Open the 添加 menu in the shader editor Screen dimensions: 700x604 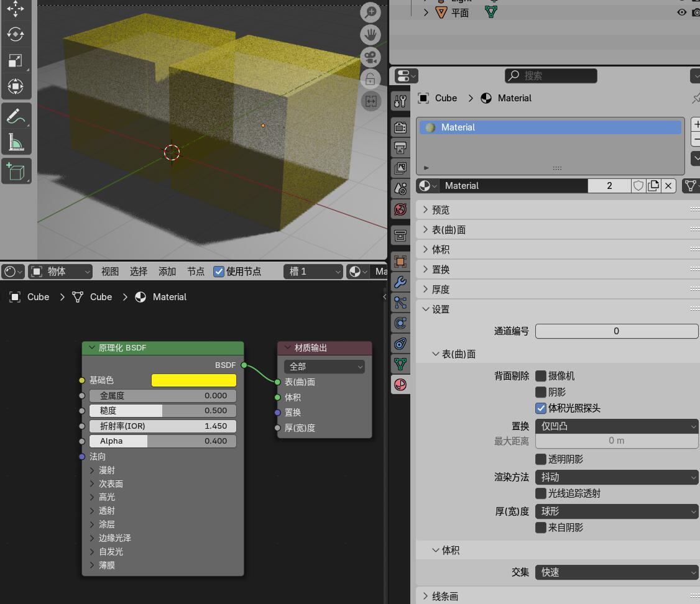tap(166, 272)
